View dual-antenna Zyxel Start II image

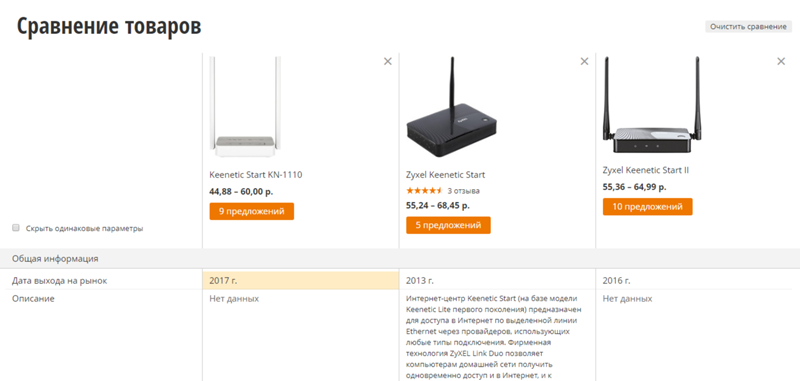tap(647, 105)
